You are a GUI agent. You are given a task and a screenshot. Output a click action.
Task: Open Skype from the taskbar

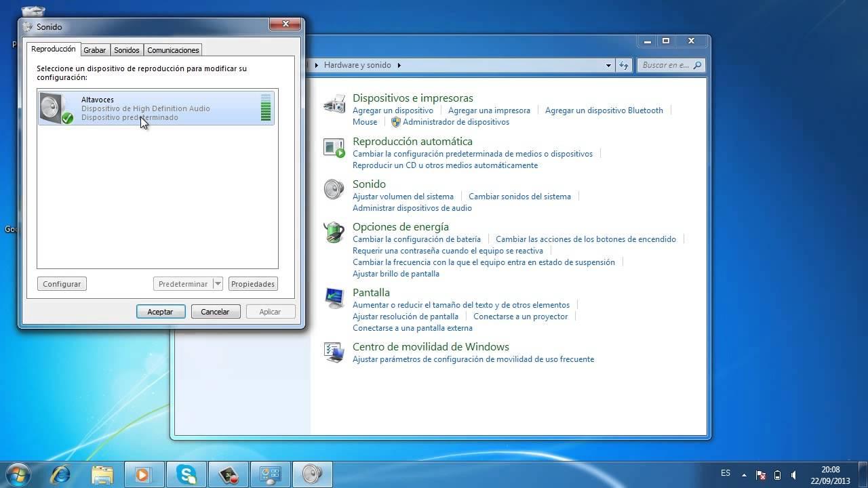tap(187, 474)
